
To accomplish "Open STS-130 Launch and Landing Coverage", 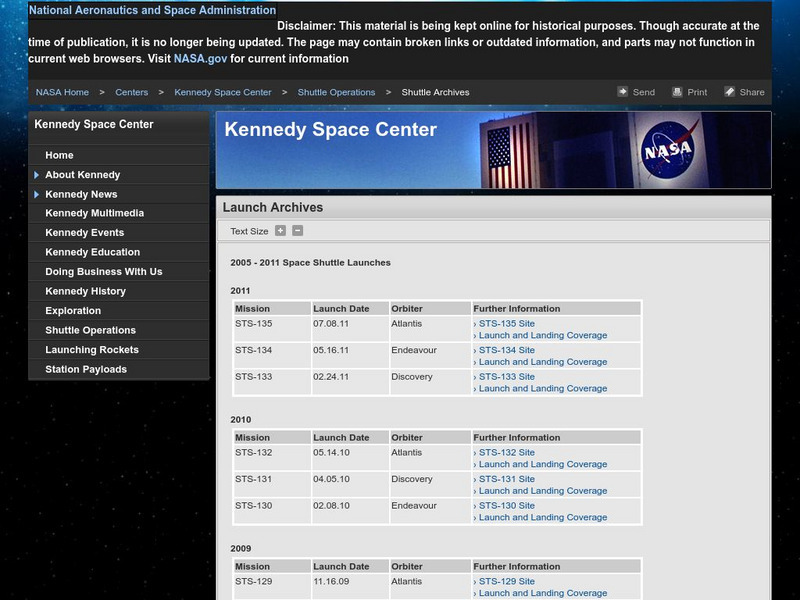I will point(543,517).
